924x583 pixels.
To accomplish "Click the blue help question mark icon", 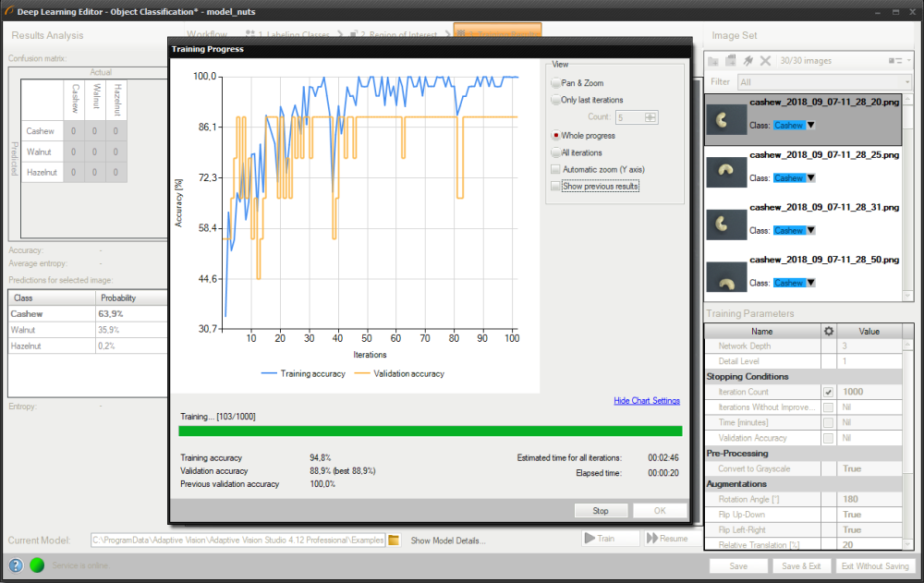I will point(16,565).
